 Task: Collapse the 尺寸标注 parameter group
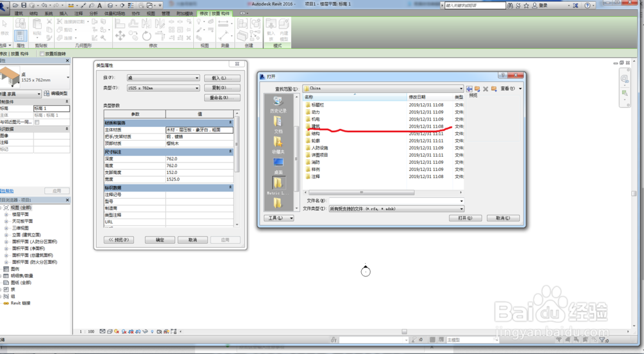(x=230, y=152)
